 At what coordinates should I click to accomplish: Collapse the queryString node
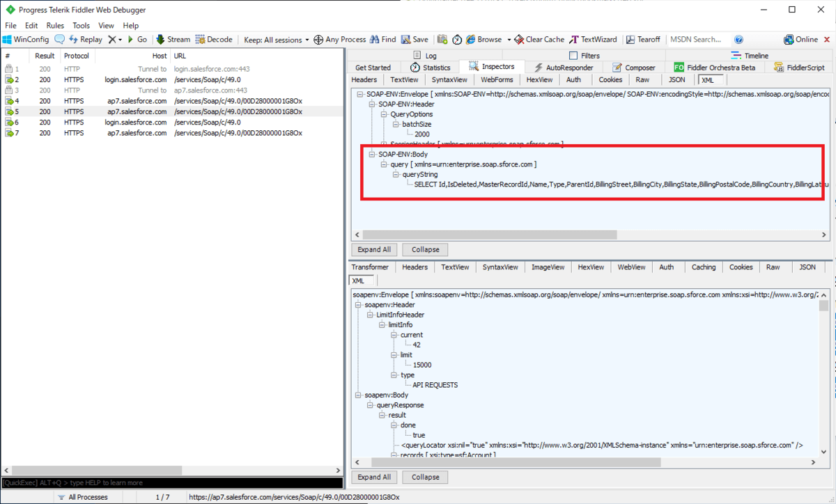397,174
